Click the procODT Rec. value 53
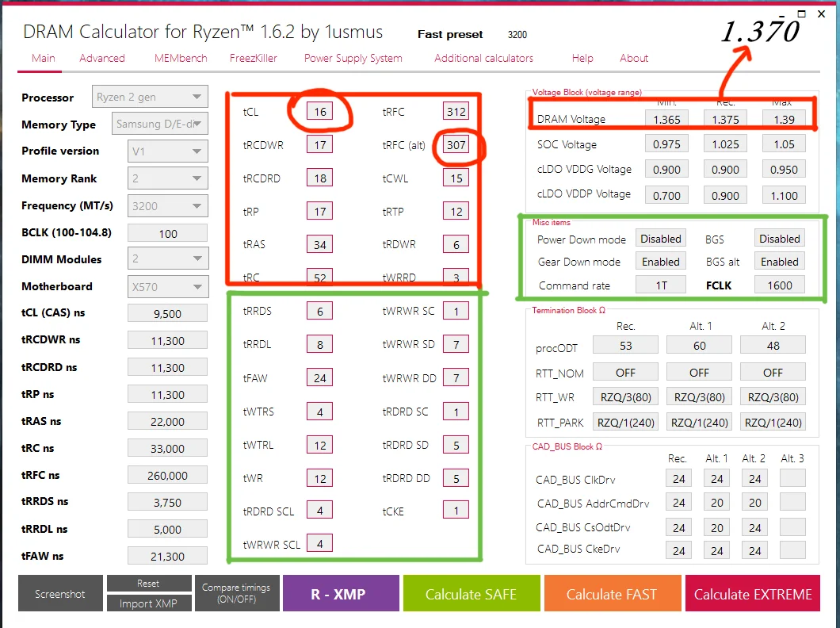This screenshot has width=840, height=628. pos(626,346)
